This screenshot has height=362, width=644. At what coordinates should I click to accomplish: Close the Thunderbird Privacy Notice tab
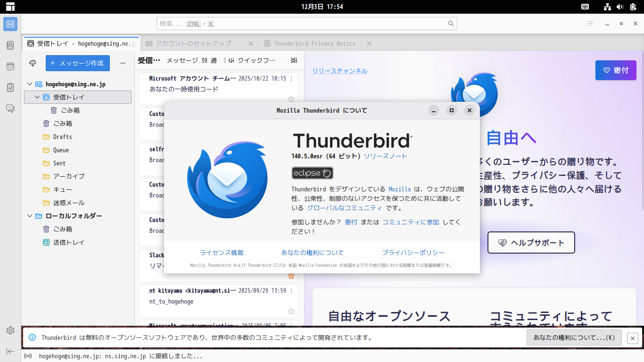point(369,43)
